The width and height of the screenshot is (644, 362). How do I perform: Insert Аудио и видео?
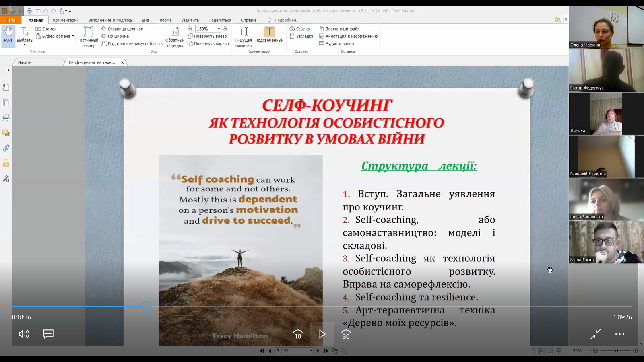click(x=336, y=43)
